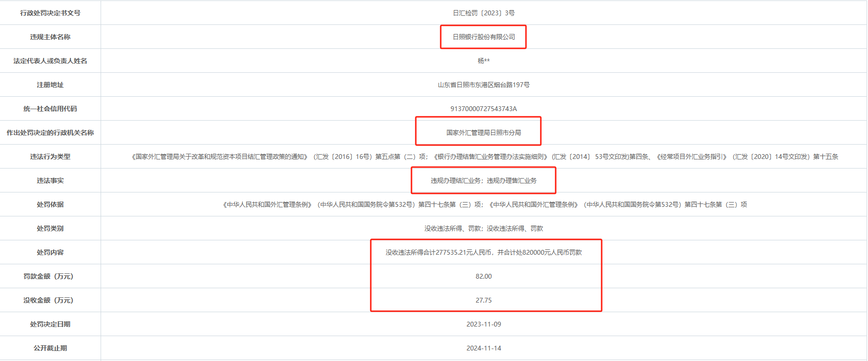Click the disclosure deadline date 2024-11-14
Viewport: 868px width, 361px height.
click(x=483, y=348)
